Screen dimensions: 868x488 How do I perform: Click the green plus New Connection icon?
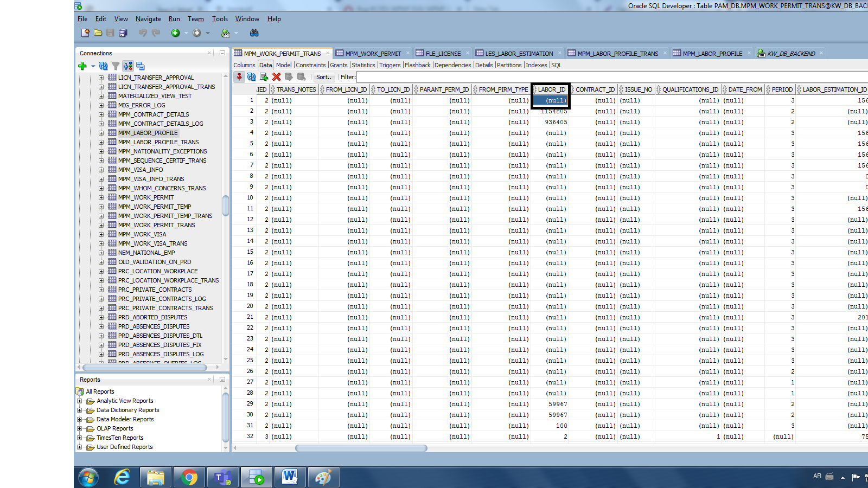82,66
